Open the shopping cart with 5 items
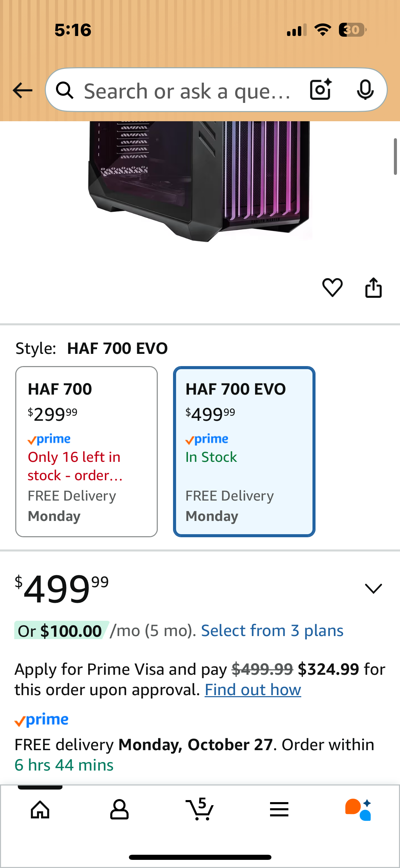 tap(200, 810)
